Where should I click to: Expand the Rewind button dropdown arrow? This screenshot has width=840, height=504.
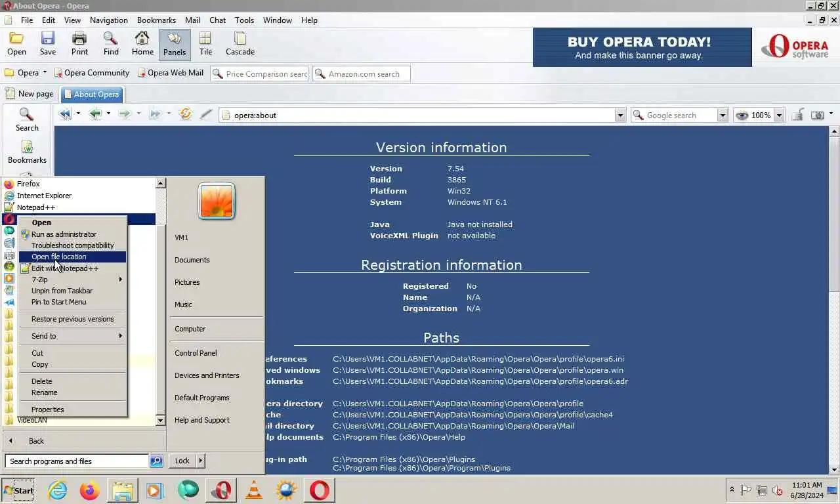click(78, 114)
